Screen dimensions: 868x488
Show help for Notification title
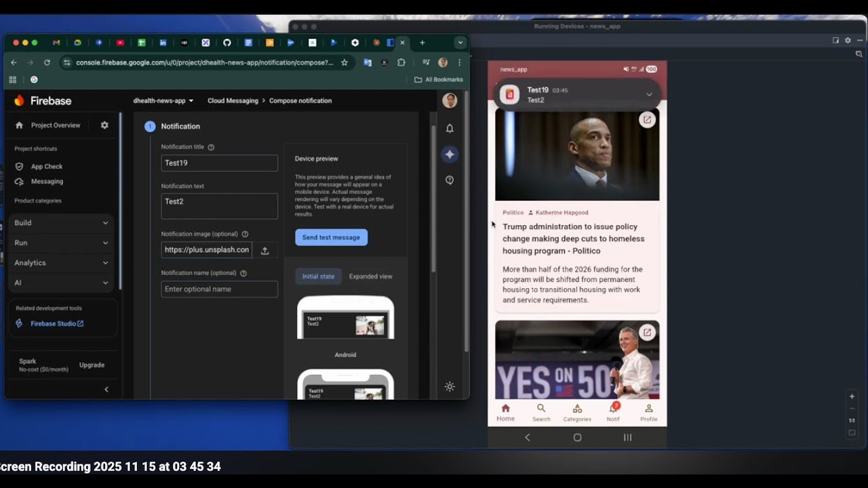point(211,147)
